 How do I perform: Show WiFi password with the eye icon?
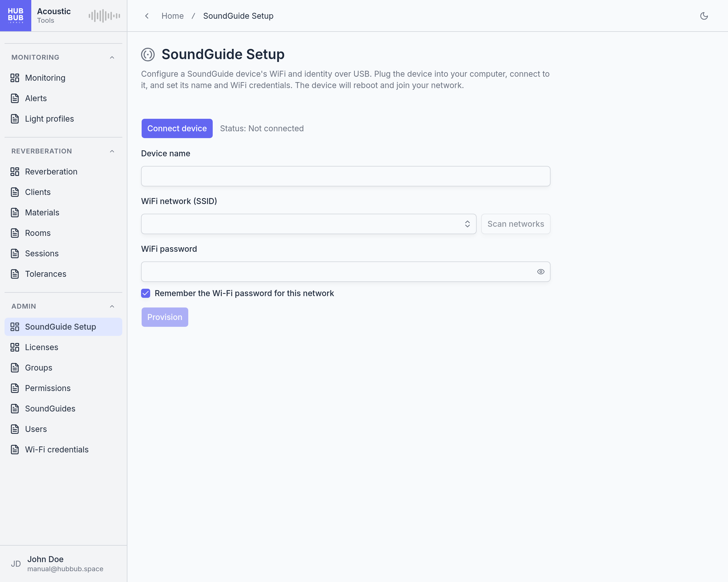coord(541,272)
